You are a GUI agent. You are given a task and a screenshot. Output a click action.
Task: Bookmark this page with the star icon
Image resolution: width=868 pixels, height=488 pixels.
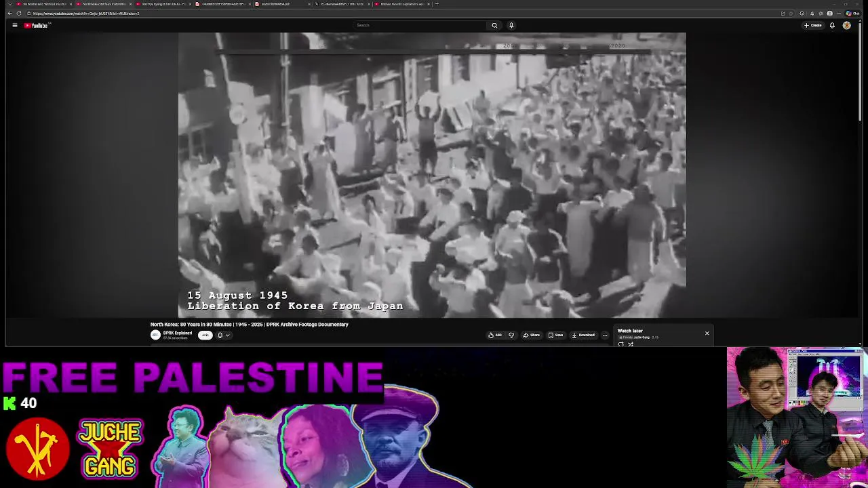point(791,14)
